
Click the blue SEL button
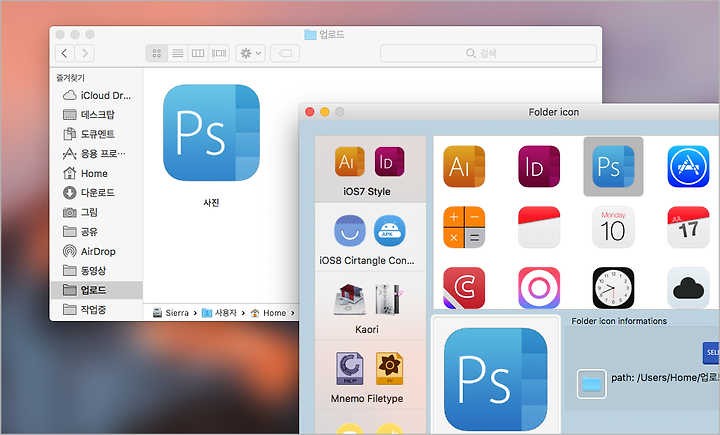(x=711, y=353)
